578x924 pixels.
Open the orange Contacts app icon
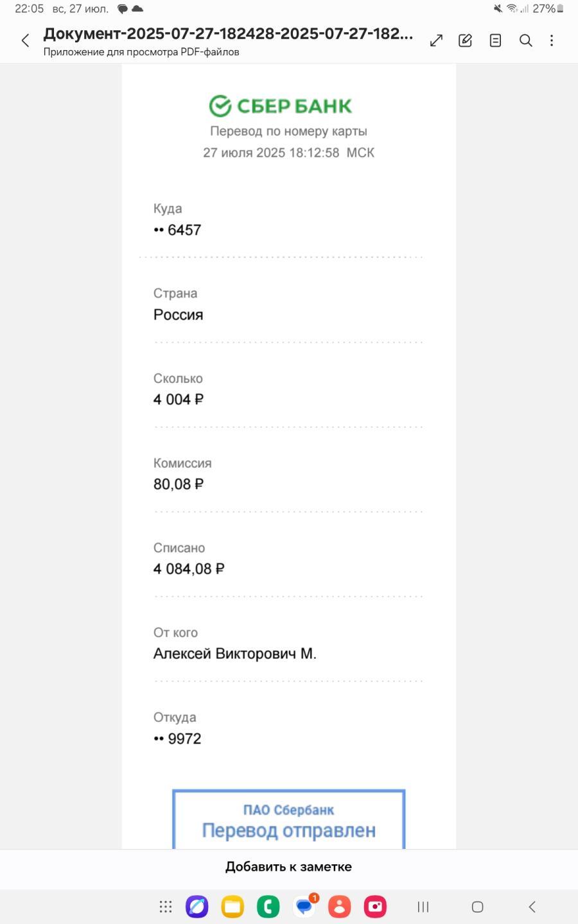pos(339,907)
